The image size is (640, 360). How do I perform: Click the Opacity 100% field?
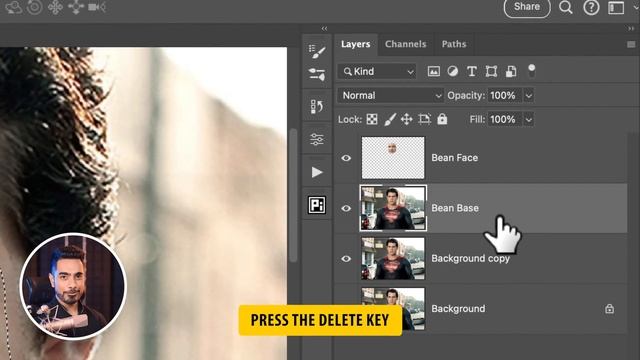click(505, 96)
